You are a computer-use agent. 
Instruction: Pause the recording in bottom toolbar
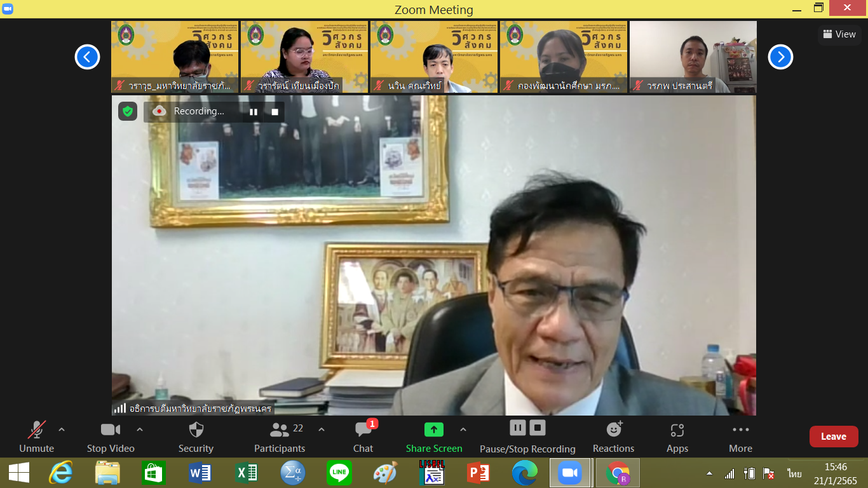(x=518, y=428)
